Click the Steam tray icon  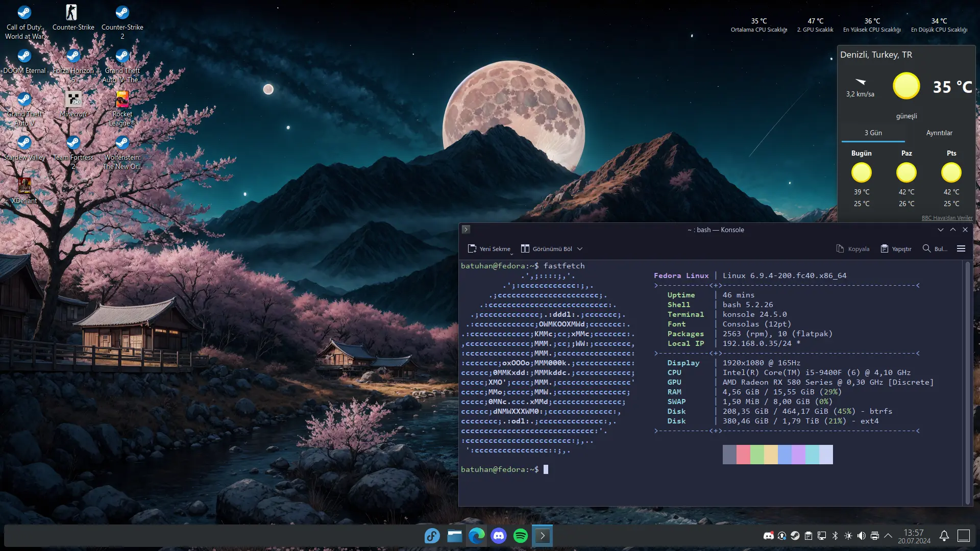795,536
